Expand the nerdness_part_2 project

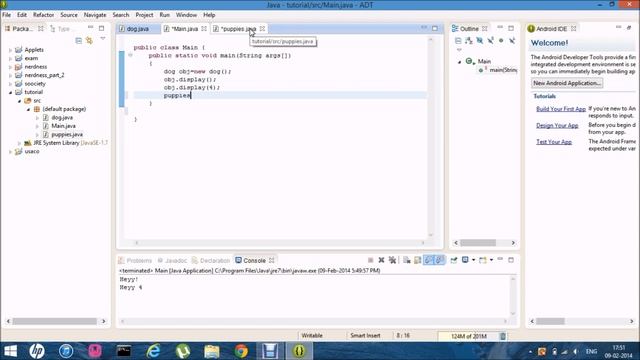pyautogui.click(x=10, y=75)
